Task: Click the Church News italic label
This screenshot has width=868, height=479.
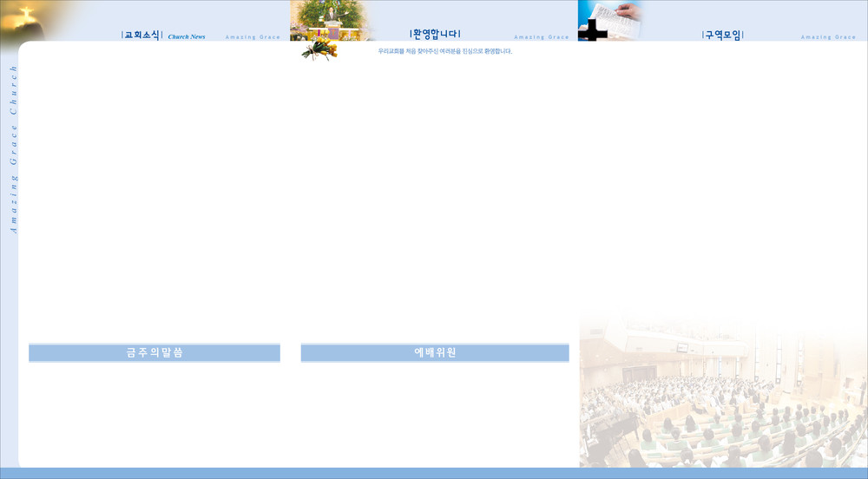Action: (187, 37)
